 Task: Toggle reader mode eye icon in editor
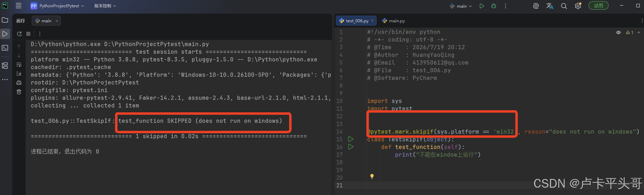(618, 32)
